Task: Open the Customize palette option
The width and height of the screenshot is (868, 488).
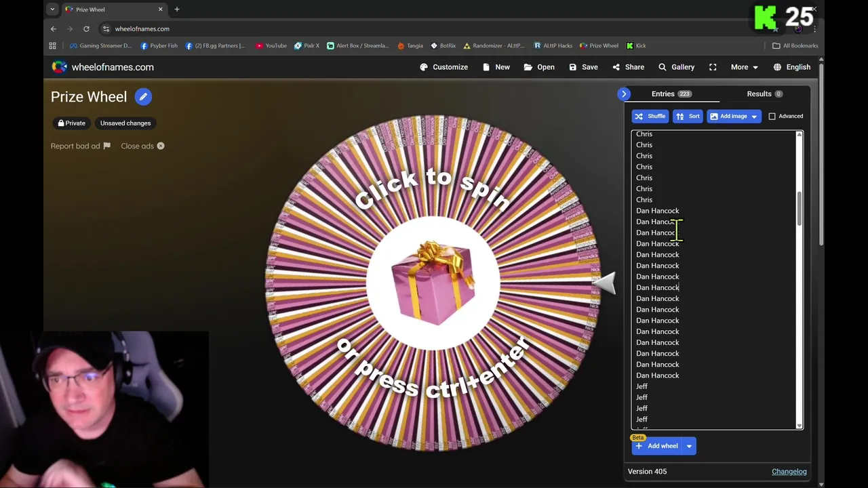Action: pyautogui.click(x=443, y=67)
